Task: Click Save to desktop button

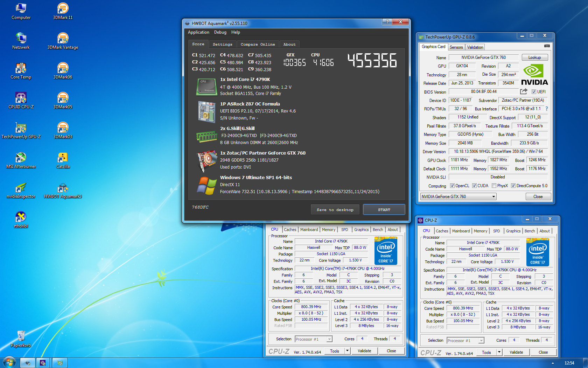Action: point(335,210)
